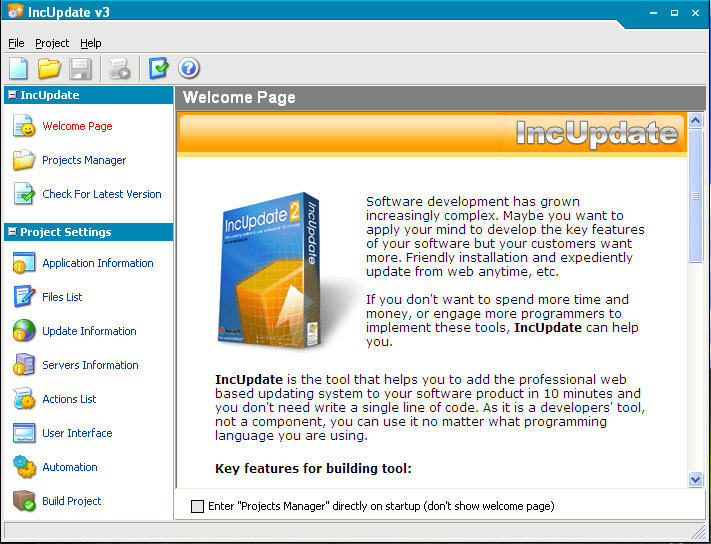Screen dimensions: 711x544
Task: Go to the Welcome Page link
Action: click(77, 126)
